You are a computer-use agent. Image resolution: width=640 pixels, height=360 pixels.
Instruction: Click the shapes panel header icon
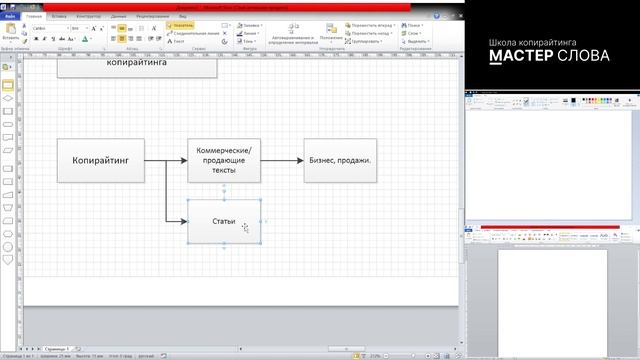[x=6, y=67]
